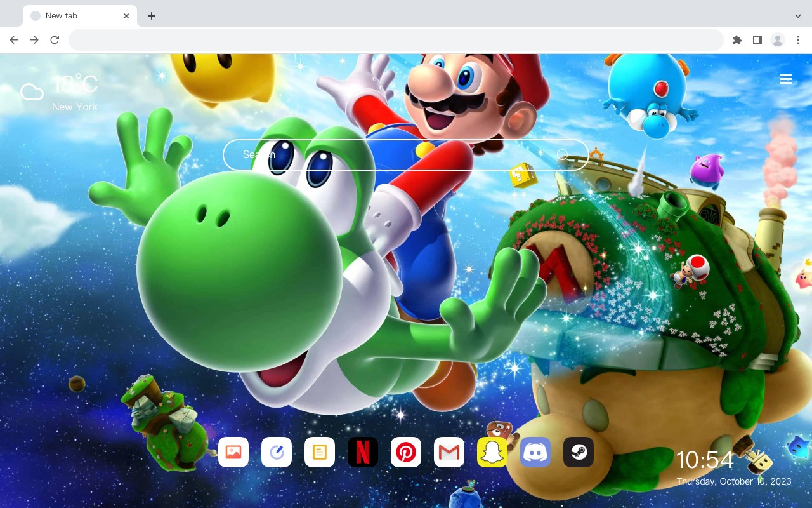Click into the page Search field

pyautogui.click(x=406, y=154)
